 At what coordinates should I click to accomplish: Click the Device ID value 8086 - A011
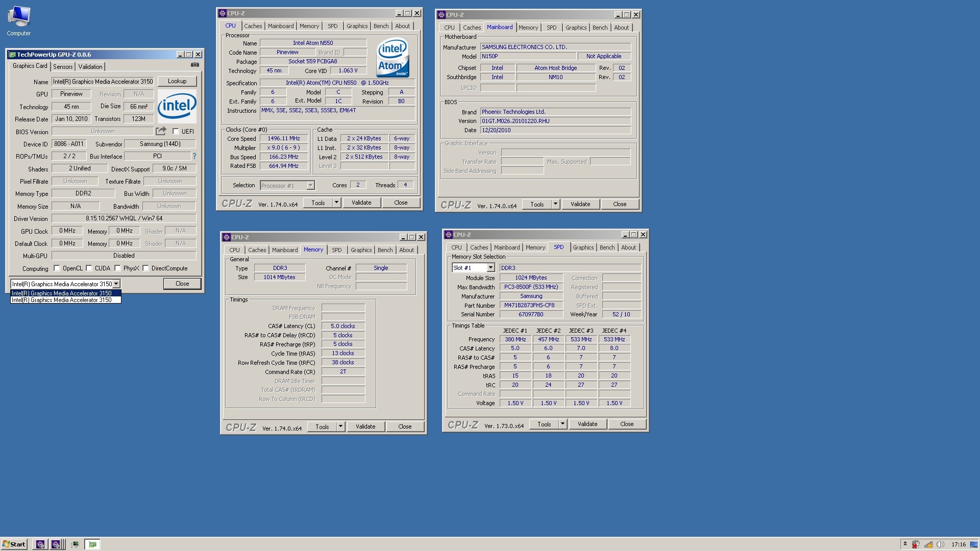click(69, 144)
